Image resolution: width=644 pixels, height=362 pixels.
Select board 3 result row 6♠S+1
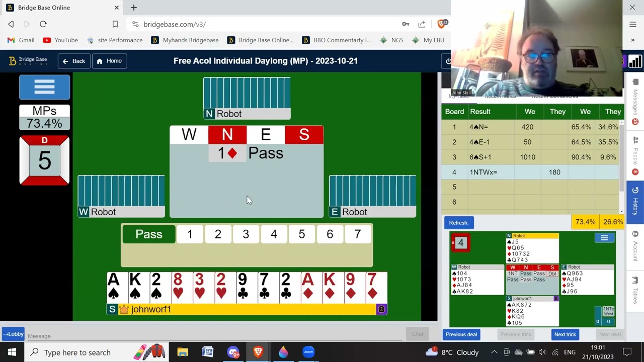pyautogui.click(x=531, y=157)
